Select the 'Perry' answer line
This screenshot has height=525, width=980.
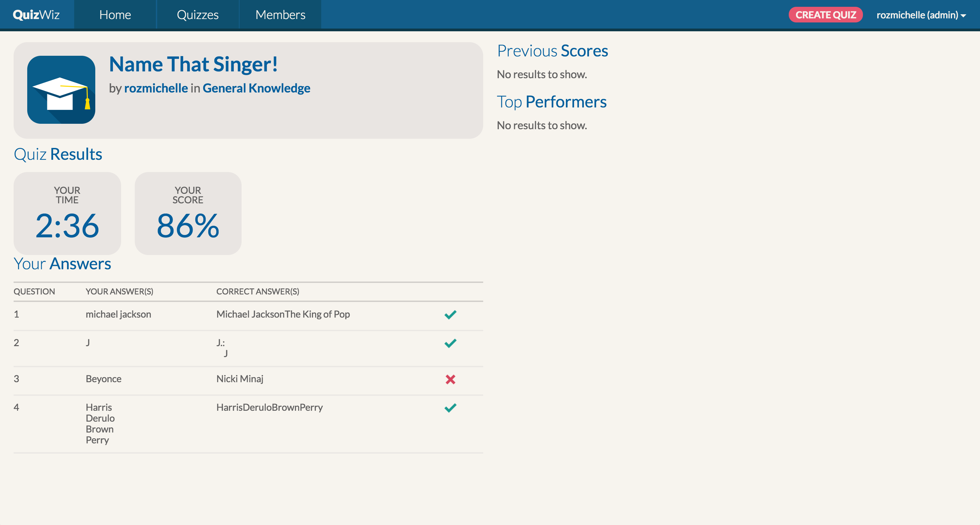97,440
